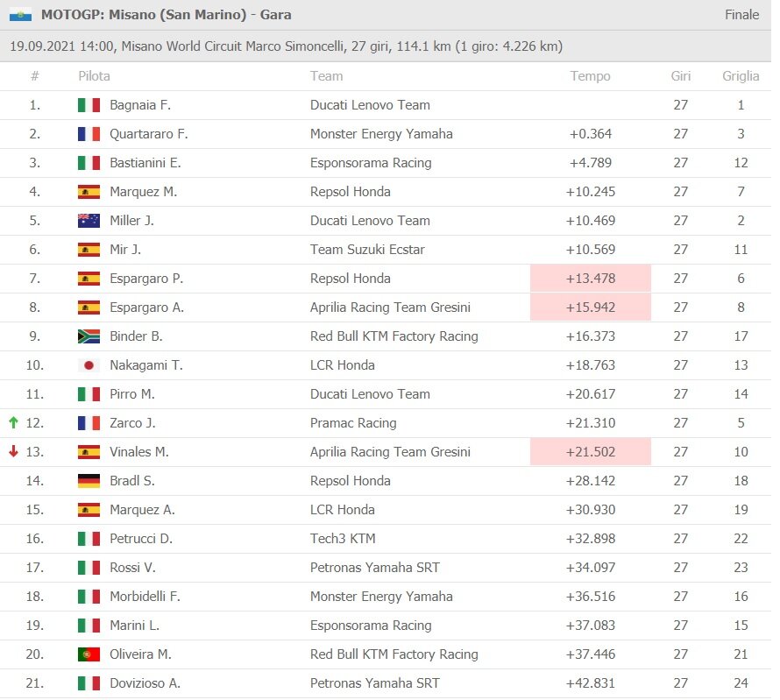Click the Japanese flag beside Nakagami T.

pyautogui.click(x=89, y=365)
